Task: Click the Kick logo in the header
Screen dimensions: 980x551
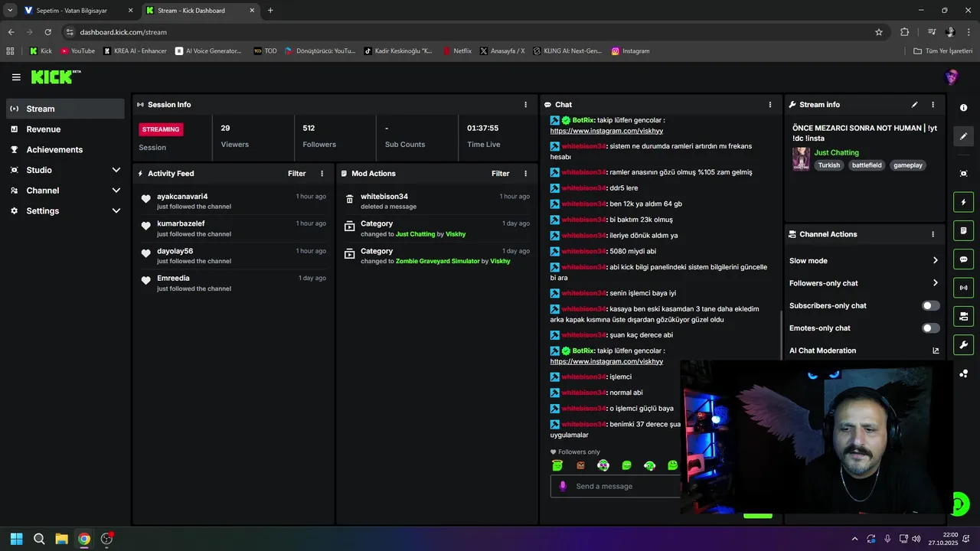Action: pyautogui.click(x=55, y=77)
